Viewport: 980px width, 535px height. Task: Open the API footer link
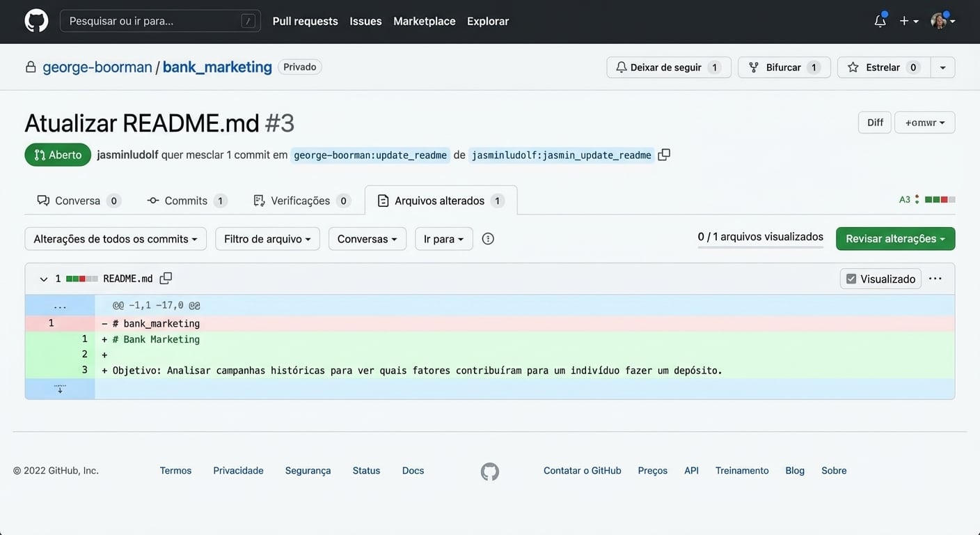click(691, 471)
